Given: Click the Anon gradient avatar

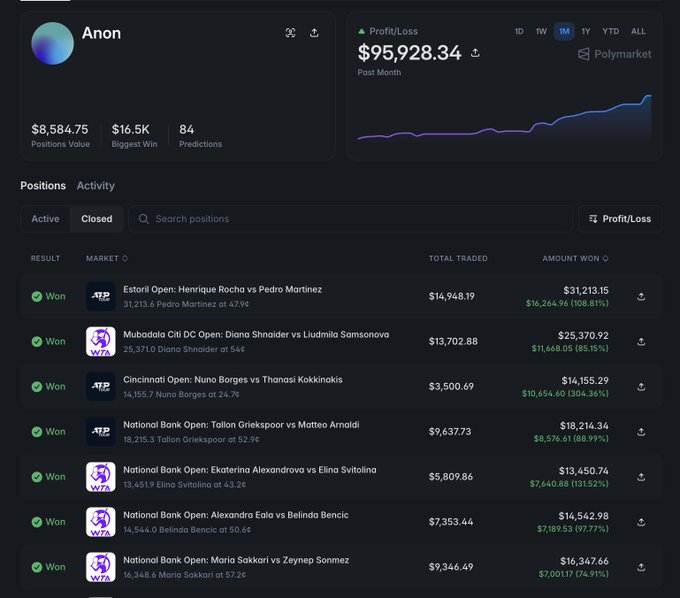Looking at the screenshot, I should coord(52,43).
